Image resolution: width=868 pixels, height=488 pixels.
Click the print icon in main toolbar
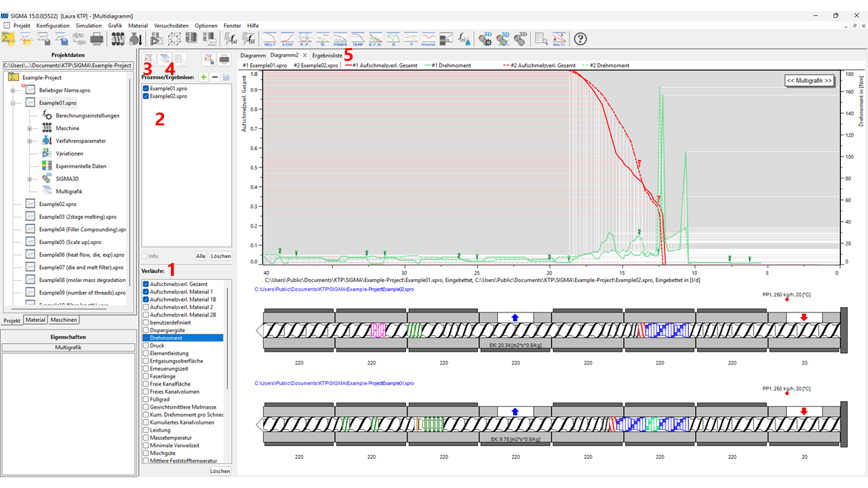[97, 39]
